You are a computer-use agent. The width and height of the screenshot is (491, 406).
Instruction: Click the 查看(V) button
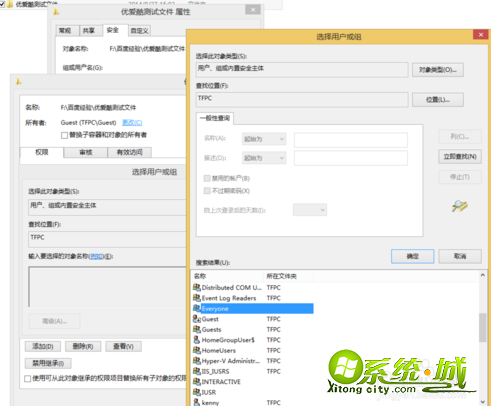[x=123, y=346]
